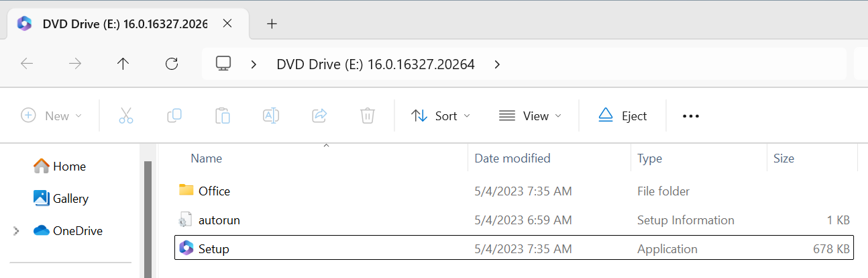
Task: Open Gallery in navigation pane
Action: pos(61,199)
